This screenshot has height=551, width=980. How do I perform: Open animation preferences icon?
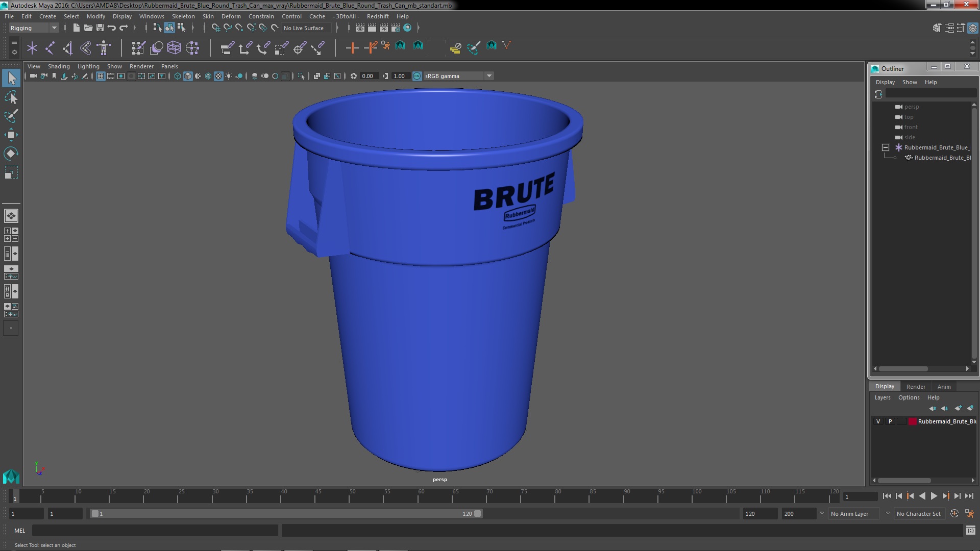[x=969, y=514]
